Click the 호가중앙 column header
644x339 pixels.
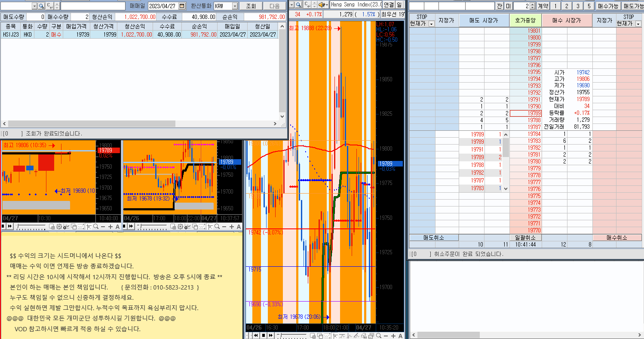[525, 20]
